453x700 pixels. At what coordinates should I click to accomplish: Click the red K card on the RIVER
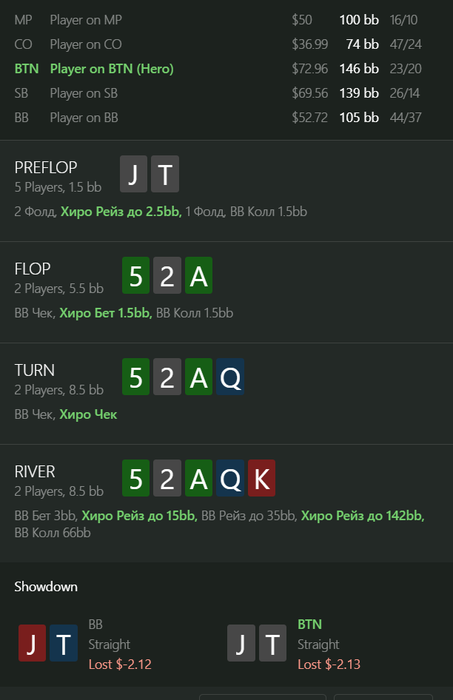tap(262, 478)
